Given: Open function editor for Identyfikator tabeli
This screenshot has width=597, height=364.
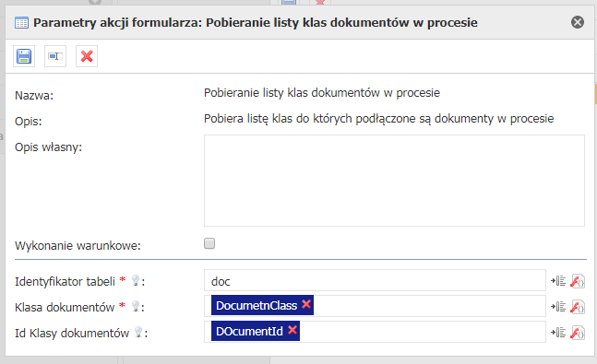Looking at the screenshot, I should (x=578, y=281).
